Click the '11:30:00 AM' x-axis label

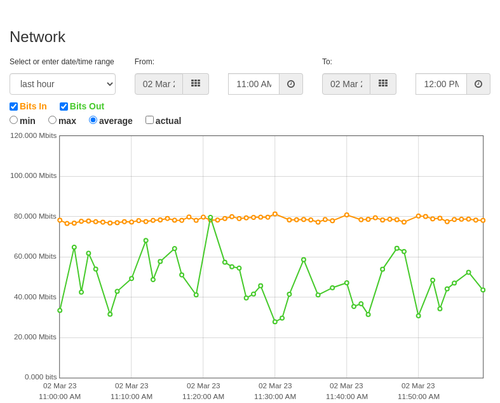(x=275, y=397)
